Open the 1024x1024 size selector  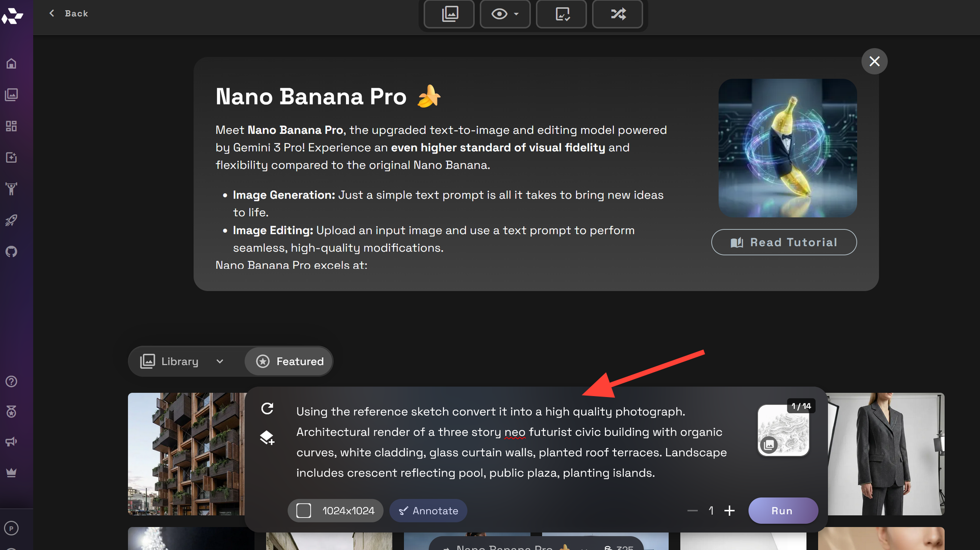point(336,511)
